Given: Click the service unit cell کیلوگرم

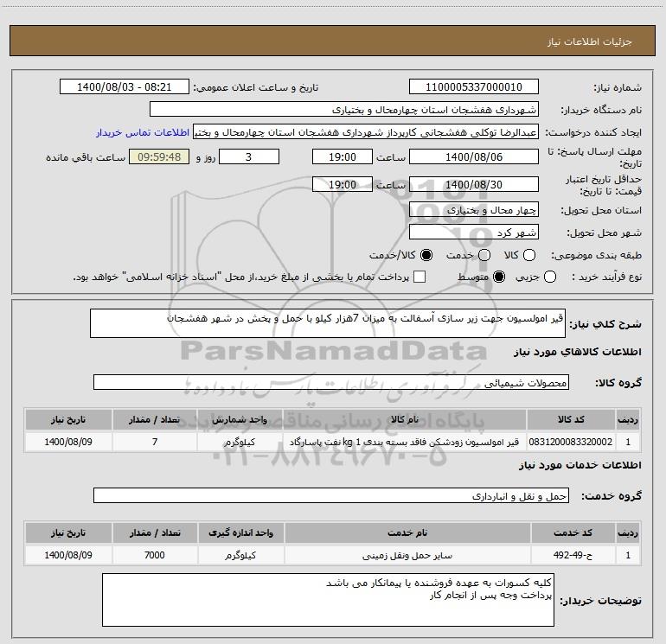Looking at the screenshot, I should [240, 555].
